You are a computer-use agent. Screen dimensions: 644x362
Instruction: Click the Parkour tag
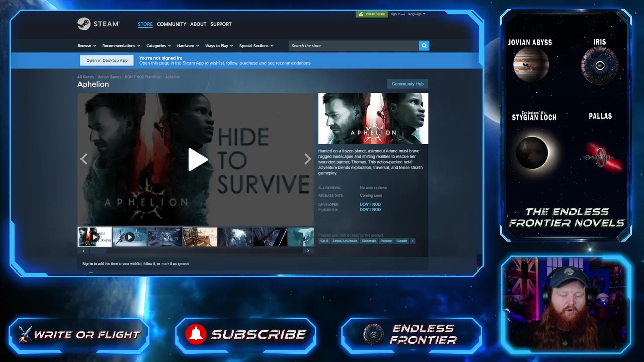[386, 241]
